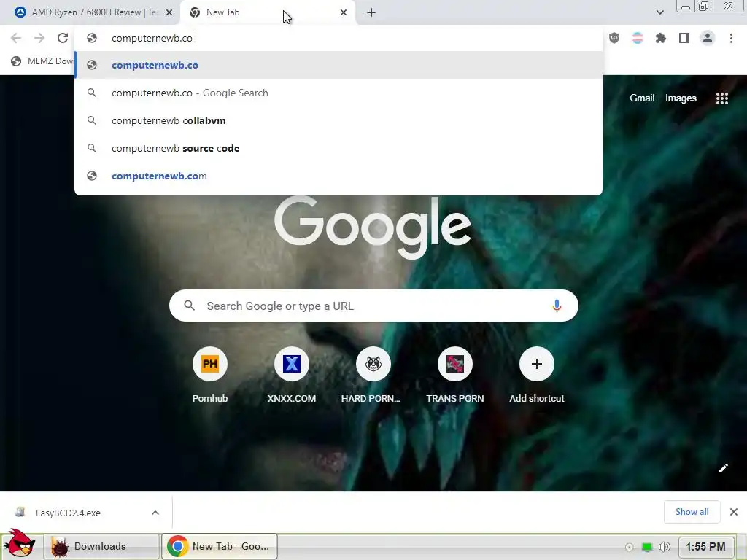Click the Customize Chrome pencil icon

point(723,468)
